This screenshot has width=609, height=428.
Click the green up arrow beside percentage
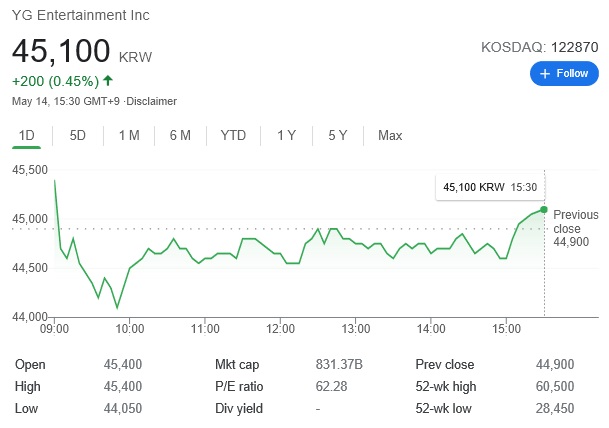coord(108,81)
